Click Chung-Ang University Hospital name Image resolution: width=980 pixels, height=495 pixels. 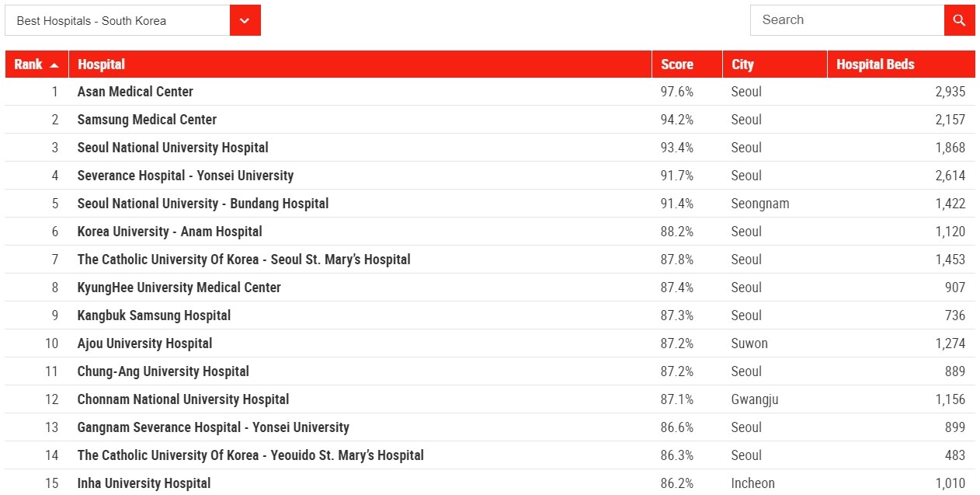point(163,371)
